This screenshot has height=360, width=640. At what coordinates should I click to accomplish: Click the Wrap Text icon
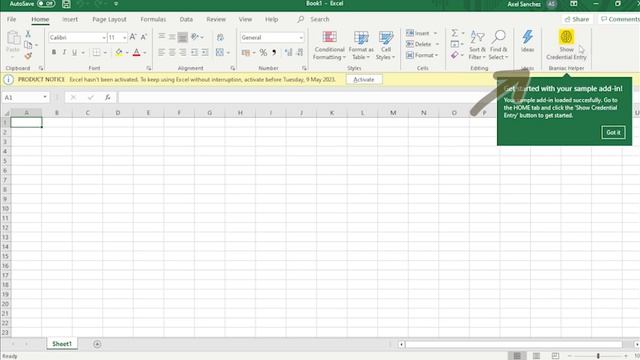[x=220, y=38]
